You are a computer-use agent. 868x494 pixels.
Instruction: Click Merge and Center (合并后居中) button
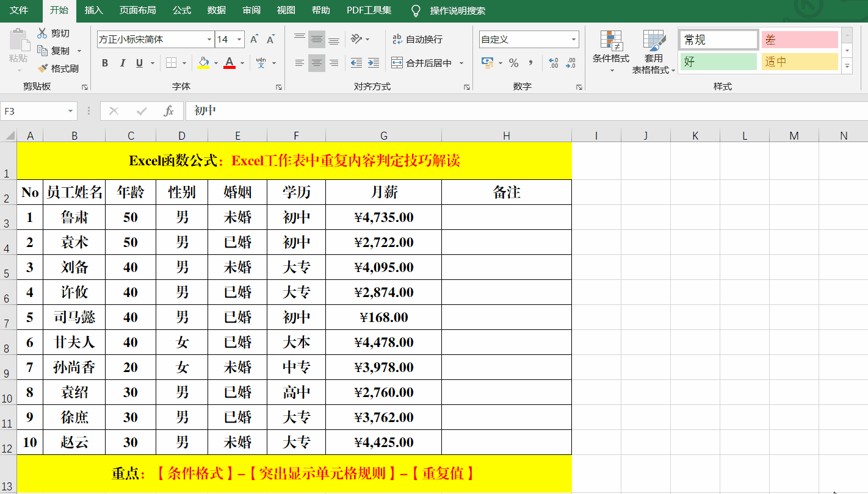[422, 63]
